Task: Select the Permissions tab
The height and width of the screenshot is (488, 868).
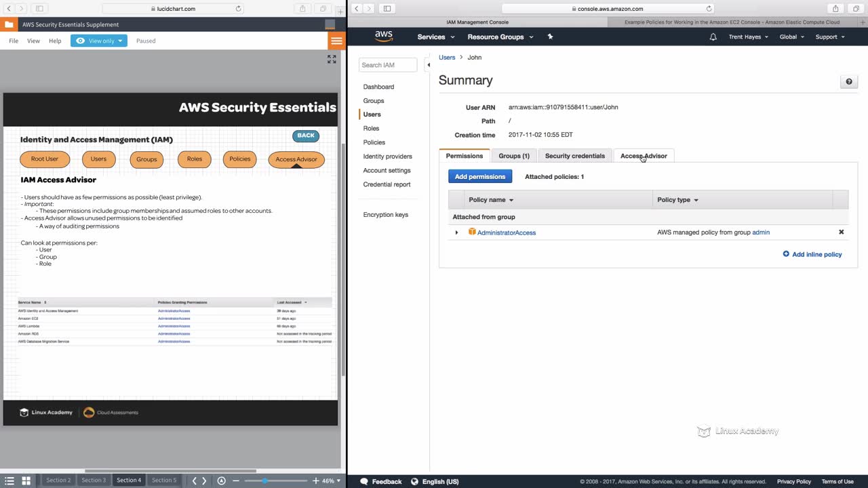Action: pos(465,156)
